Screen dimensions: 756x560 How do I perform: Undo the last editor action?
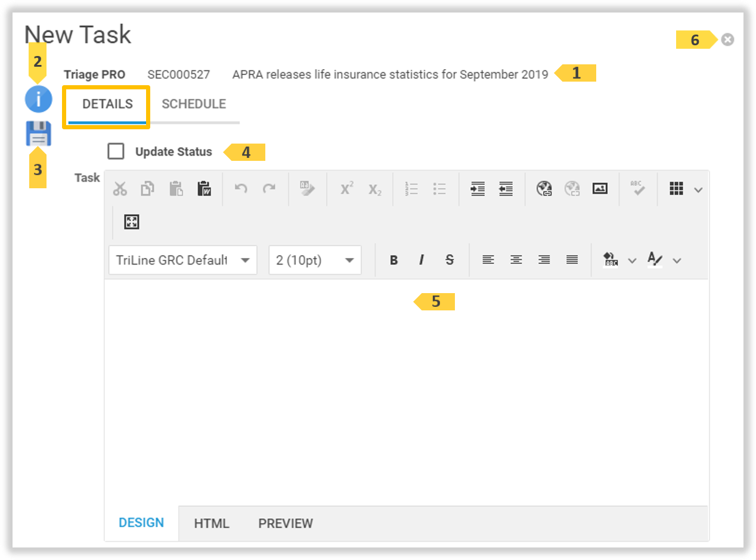point(240,188)
